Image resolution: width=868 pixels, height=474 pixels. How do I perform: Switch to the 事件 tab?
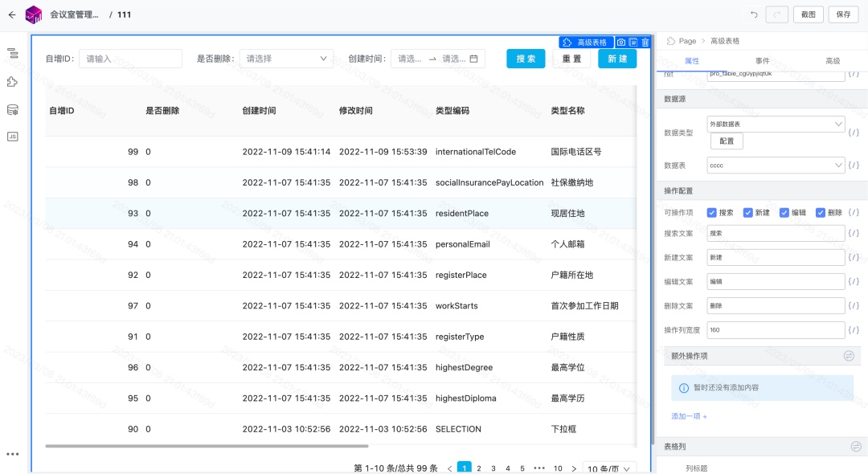(x=762, y=61)
